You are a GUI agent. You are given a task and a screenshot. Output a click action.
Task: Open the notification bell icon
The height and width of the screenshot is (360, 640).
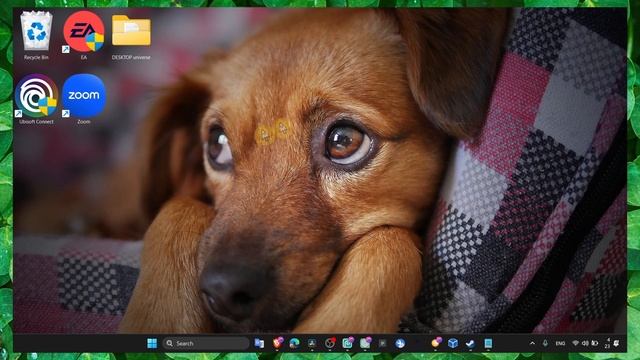point(616,343)
